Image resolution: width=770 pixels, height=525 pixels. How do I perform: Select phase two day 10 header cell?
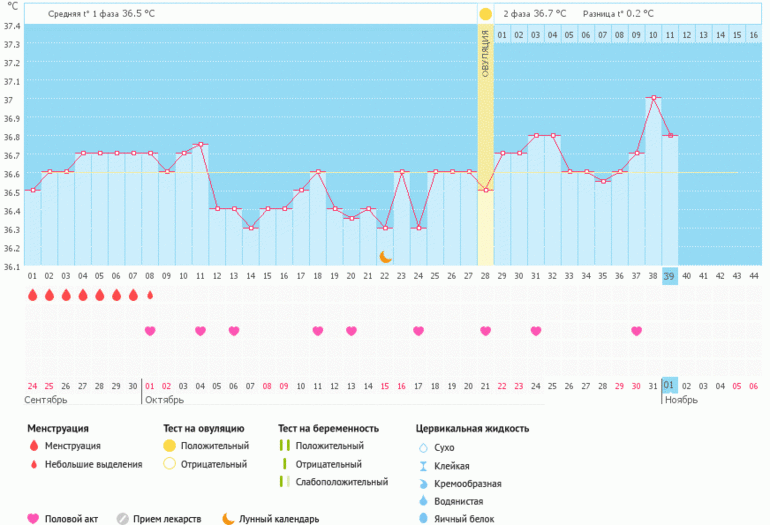click(x=653, y=35)
